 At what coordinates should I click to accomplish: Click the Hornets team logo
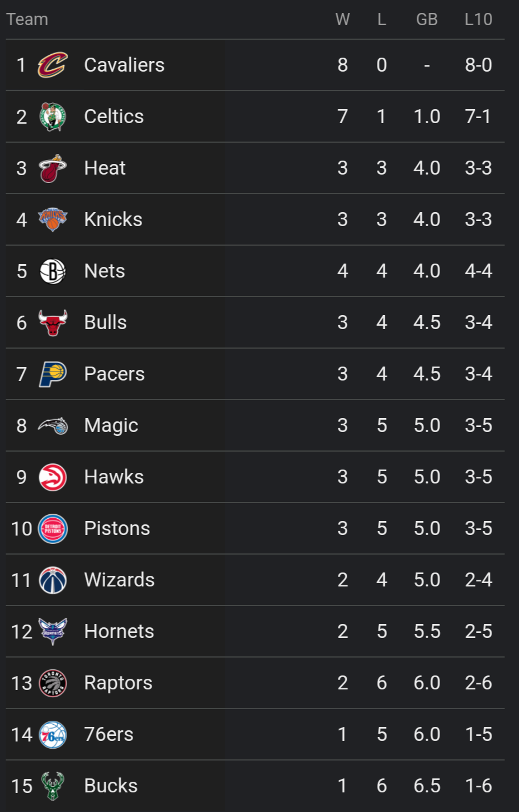tap(53, 631)
